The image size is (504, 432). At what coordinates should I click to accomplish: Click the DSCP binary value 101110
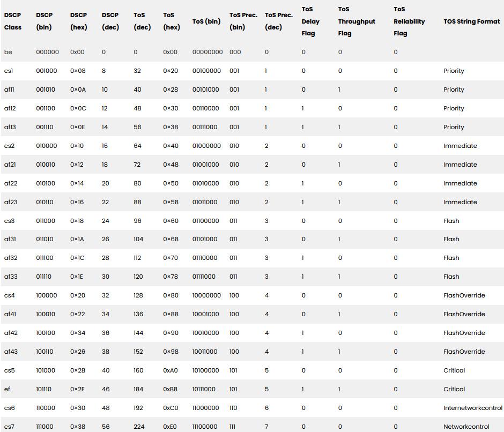pos(44,389)
